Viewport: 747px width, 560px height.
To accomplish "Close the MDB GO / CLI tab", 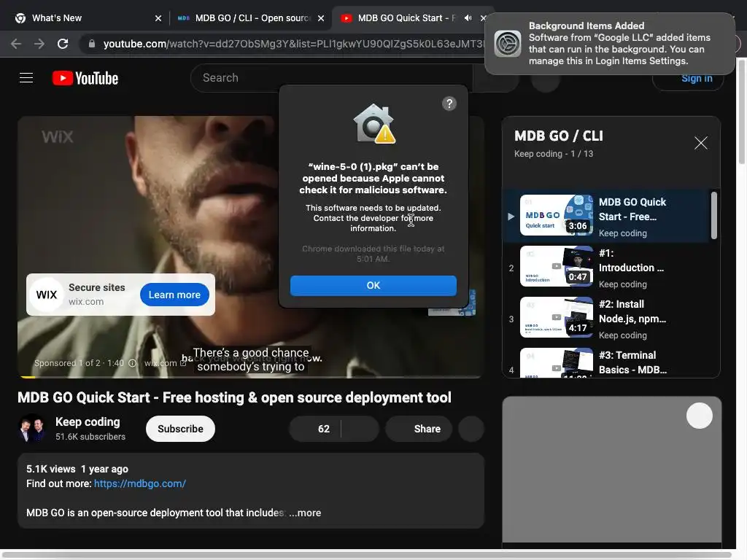I will [321, 18].
